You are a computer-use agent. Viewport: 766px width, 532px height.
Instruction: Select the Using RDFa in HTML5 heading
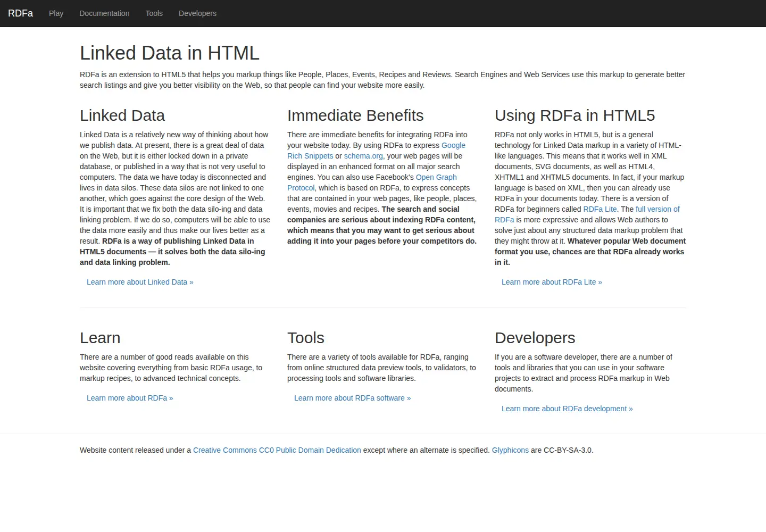[x=574, y=115]
